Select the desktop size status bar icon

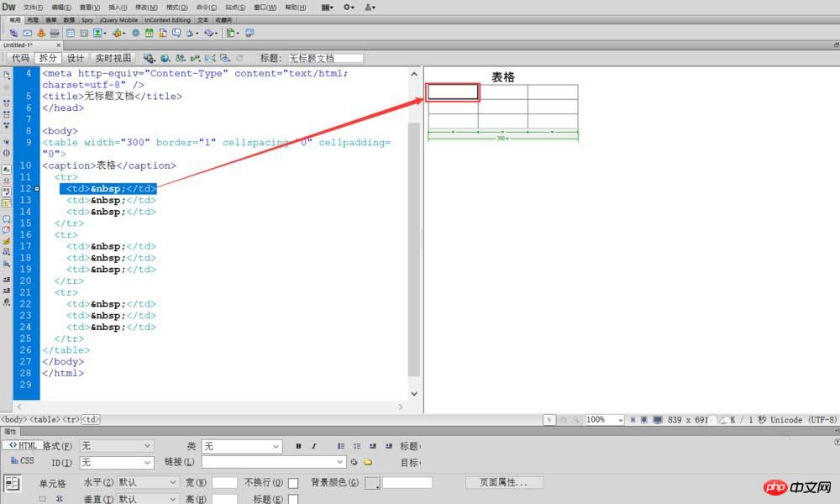click(658, 420)
